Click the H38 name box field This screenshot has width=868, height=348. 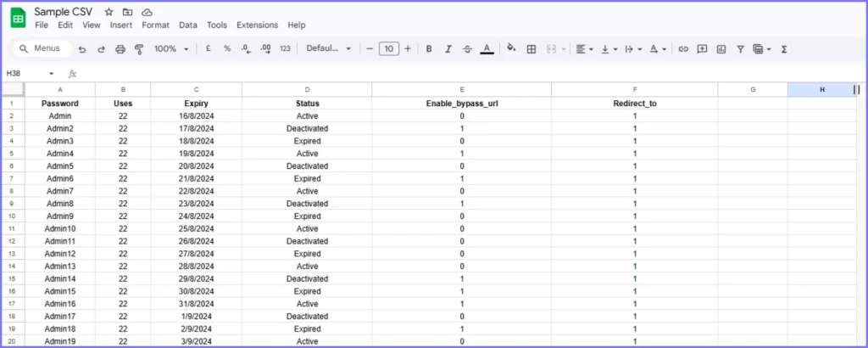pyautogui.click(x=24, y=74)
